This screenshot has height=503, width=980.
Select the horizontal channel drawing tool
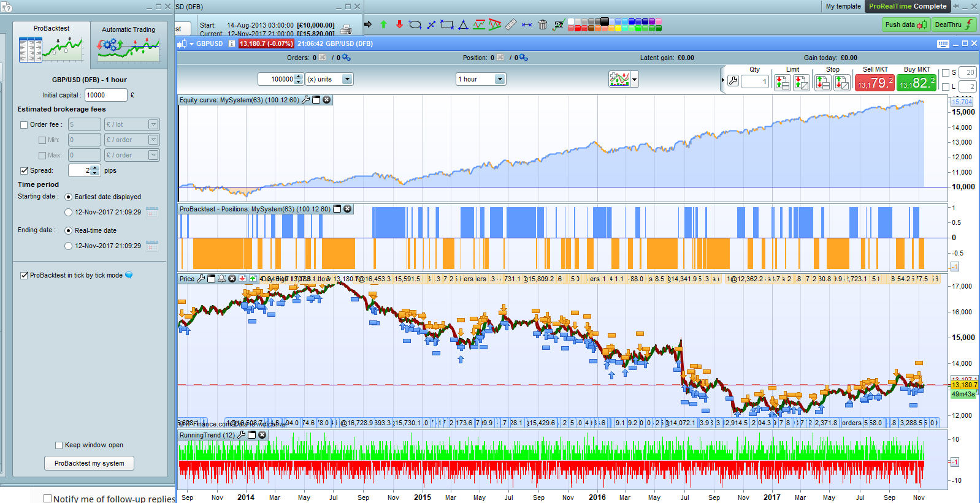479,25
